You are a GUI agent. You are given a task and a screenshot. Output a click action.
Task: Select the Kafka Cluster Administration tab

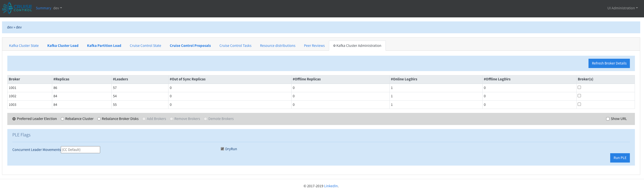357,46
